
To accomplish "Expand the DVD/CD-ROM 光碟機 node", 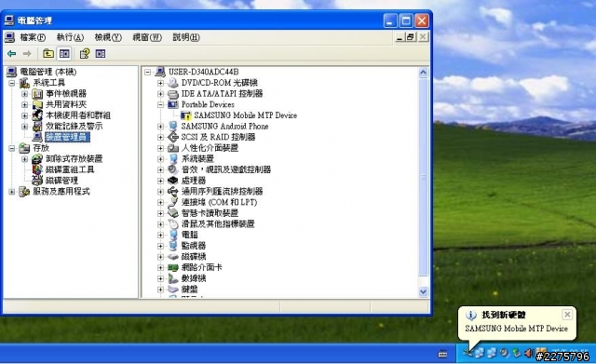I will click(x=161, y=83).
